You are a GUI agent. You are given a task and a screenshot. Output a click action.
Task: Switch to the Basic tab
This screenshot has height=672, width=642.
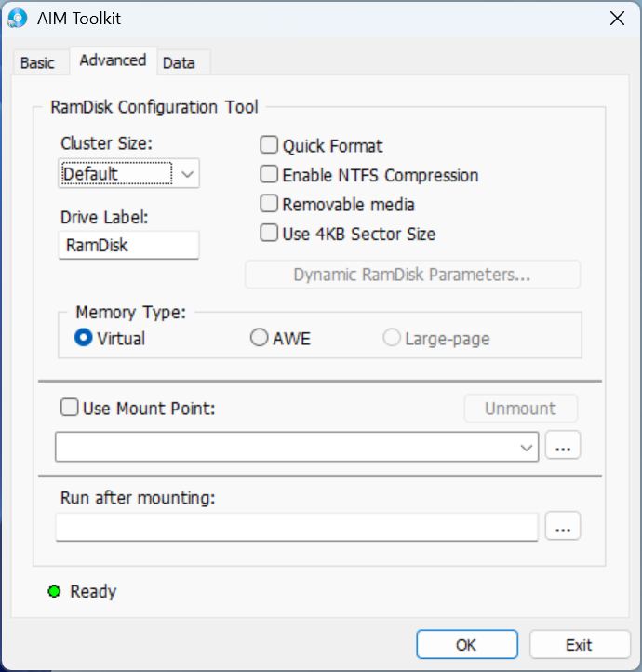[x=37, y=62]
